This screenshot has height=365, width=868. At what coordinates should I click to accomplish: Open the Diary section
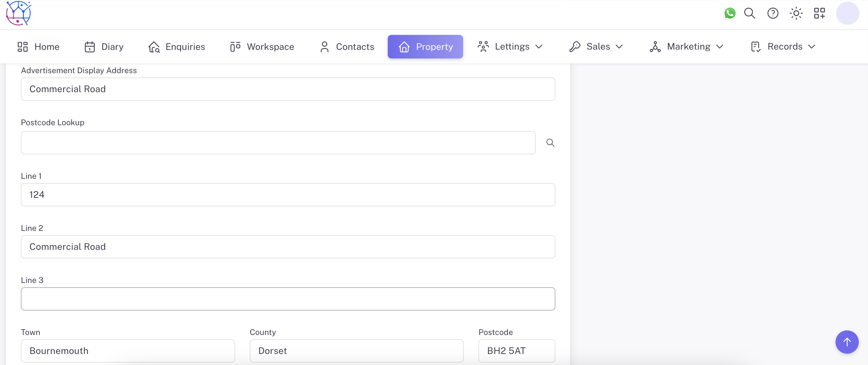[x=104, y=47]
